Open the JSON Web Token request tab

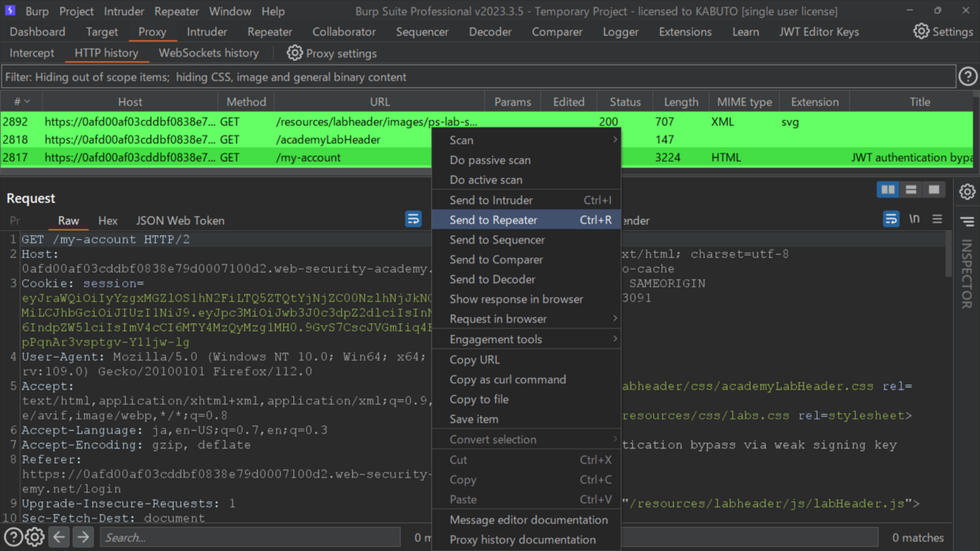pos(180,220)
